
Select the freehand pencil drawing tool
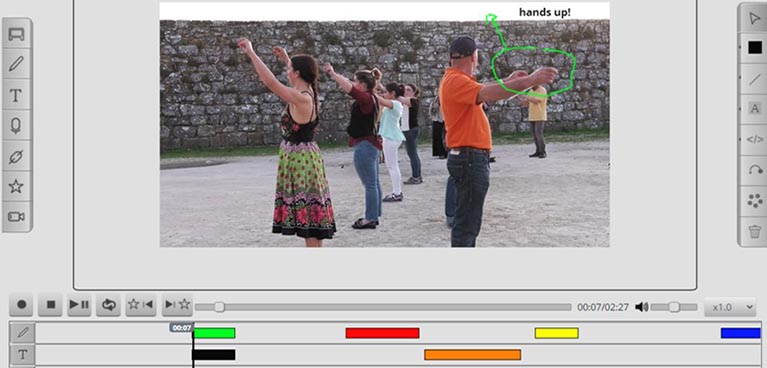16,64
